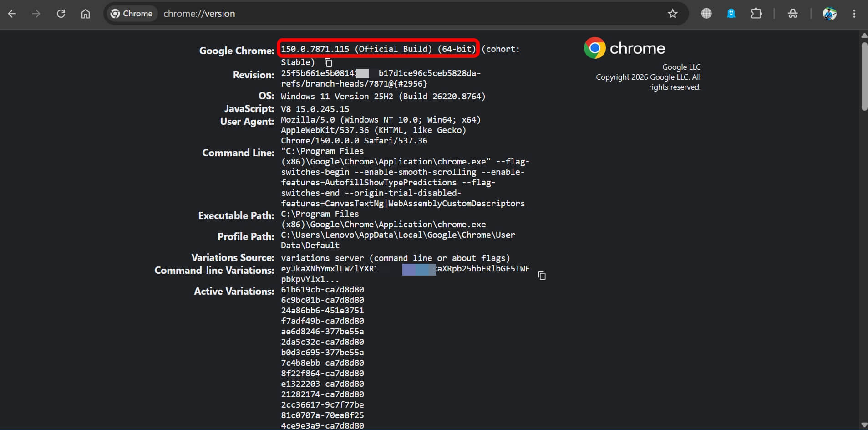Image resolution: width=868 pixels, height=430 pixels.
Task: Click the Chrome site info chip
Action: [132, 14]
